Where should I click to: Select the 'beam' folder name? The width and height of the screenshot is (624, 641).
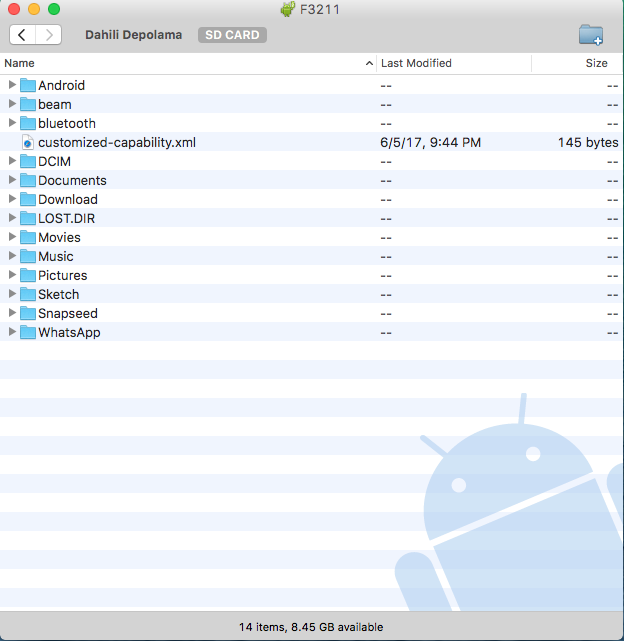55,104
